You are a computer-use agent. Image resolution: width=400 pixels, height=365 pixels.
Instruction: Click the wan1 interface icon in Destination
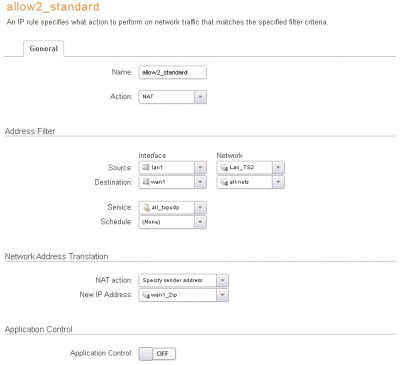tap(146, 182)
